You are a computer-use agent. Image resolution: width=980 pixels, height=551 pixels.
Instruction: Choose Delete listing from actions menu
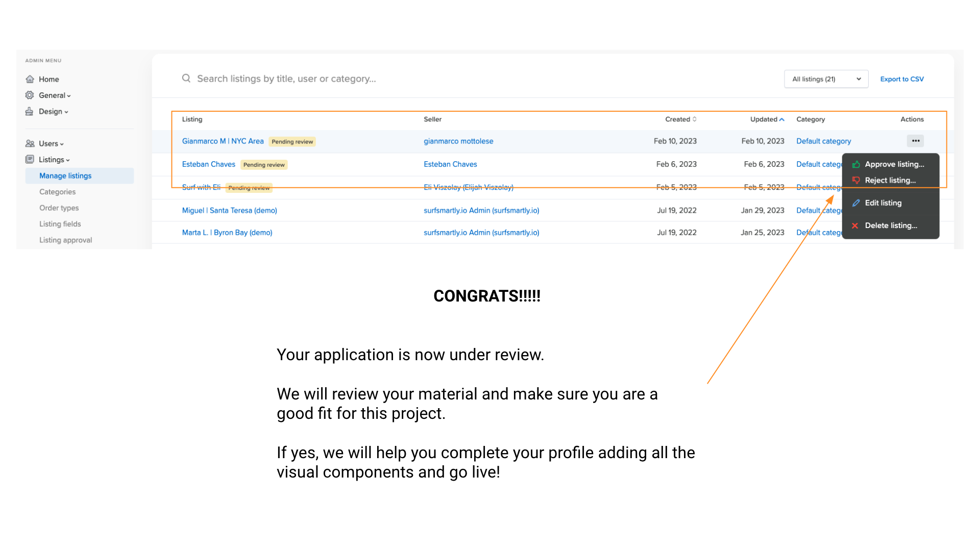point(891,226)
